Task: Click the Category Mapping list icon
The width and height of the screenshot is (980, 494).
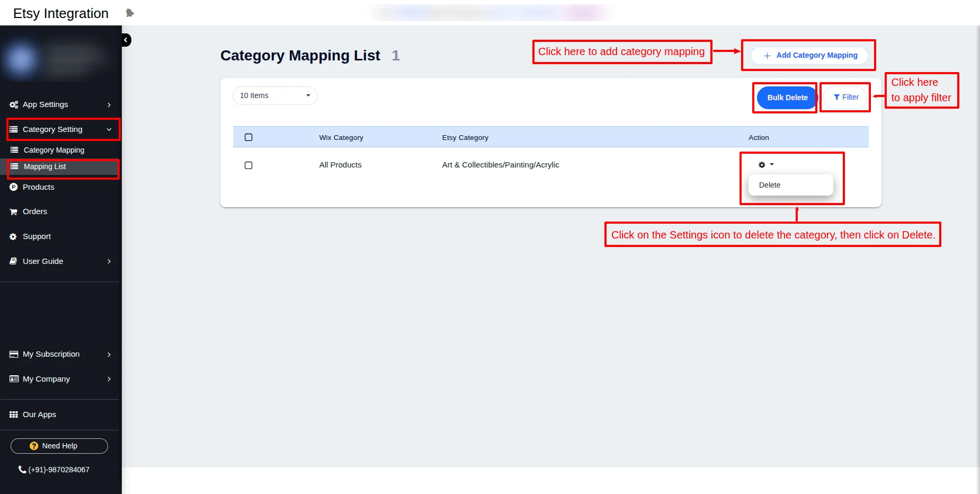Action: (14, 150)
